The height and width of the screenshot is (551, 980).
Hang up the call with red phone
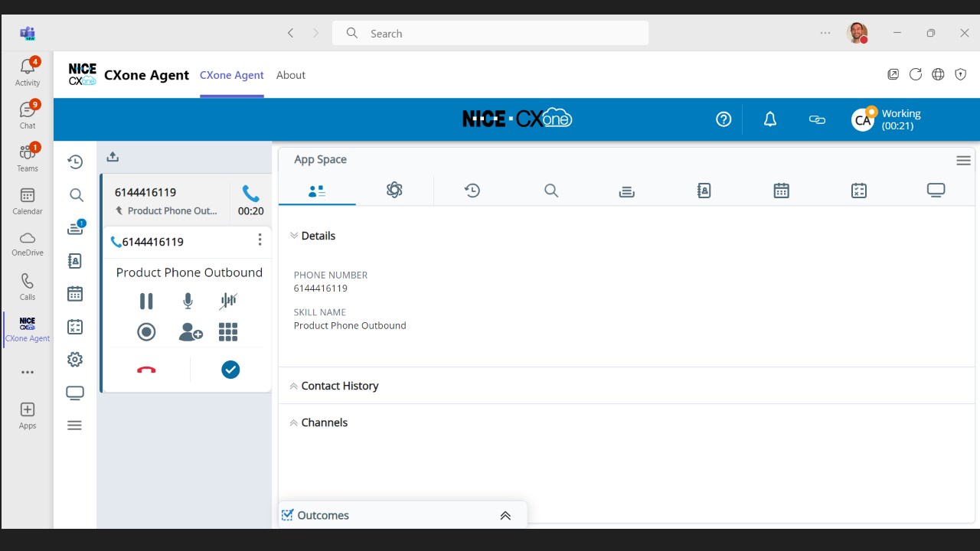click(x=146, y=370)
